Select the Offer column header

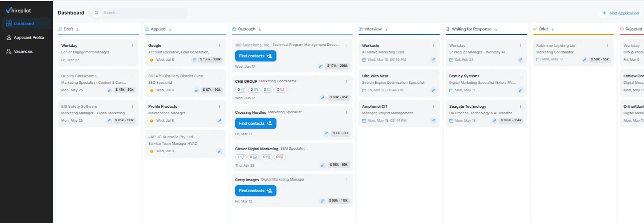click(543, 29)
